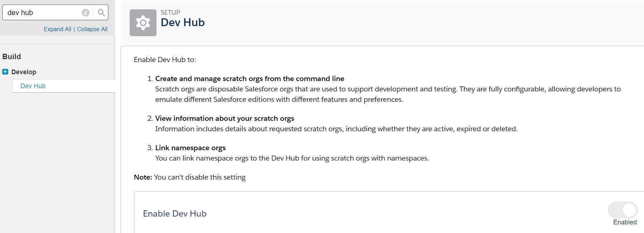The height and width of the screenshot is (233, 644).
Task: Collapse the Develop section arrow
Action: click(5, 72)
